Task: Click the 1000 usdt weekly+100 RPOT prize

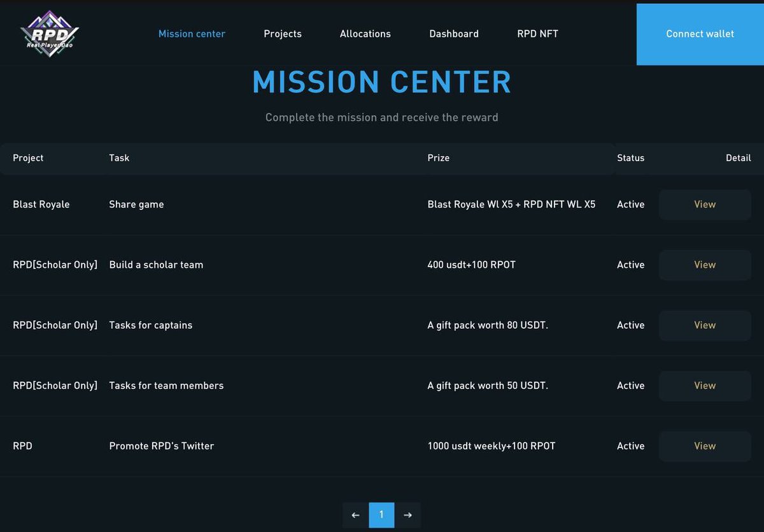Action: tap(492, 446)
